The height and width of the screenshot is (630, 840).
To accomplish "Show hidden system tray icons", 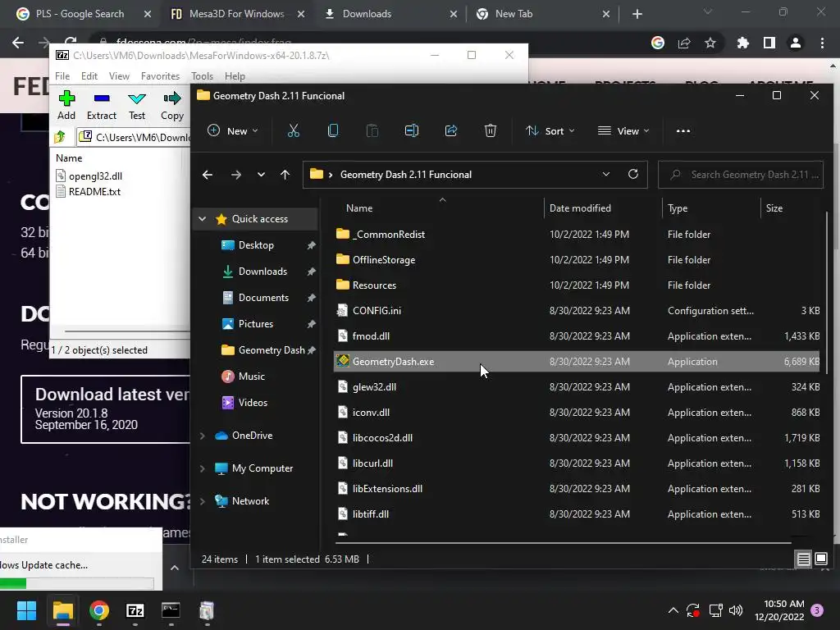I will pos(673,610).
